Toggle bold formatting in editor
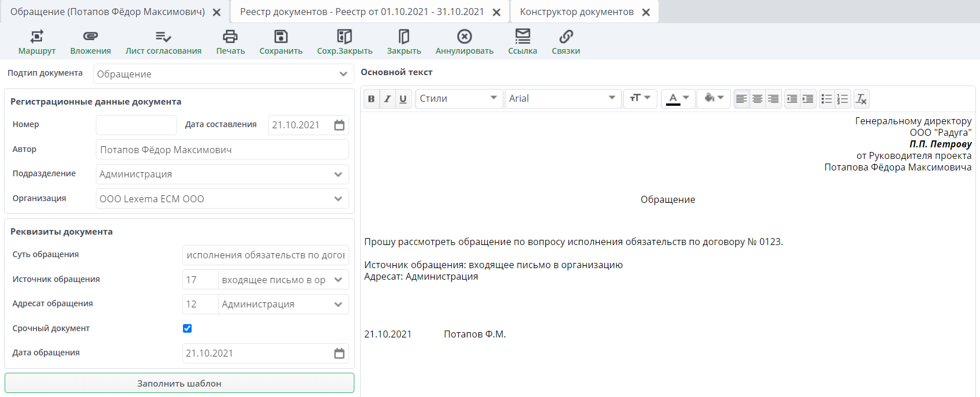The height and width of the screenshot is (397, 980). point(371,99)
